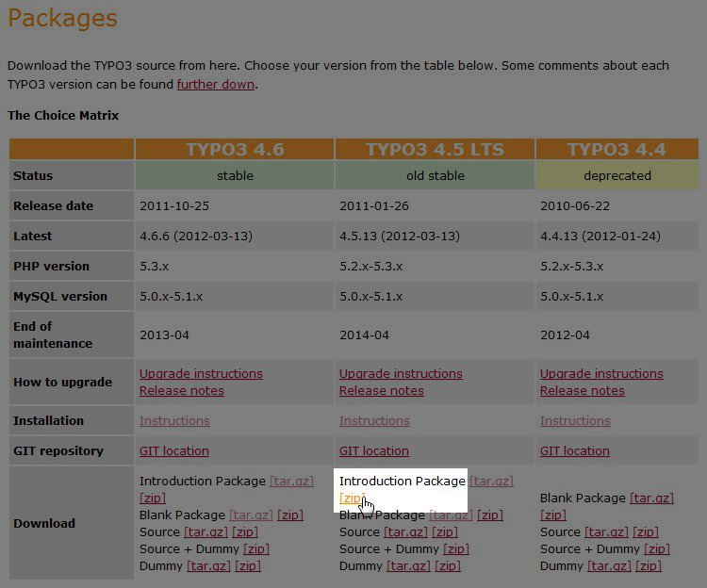Get TYPO3 4.4 Blank Package tar.gz
Screen dimensions: 707x588
point(651,498)
